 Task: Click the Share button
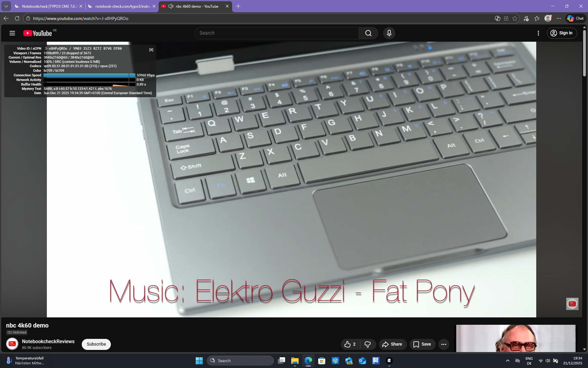(x=392, y=344)
